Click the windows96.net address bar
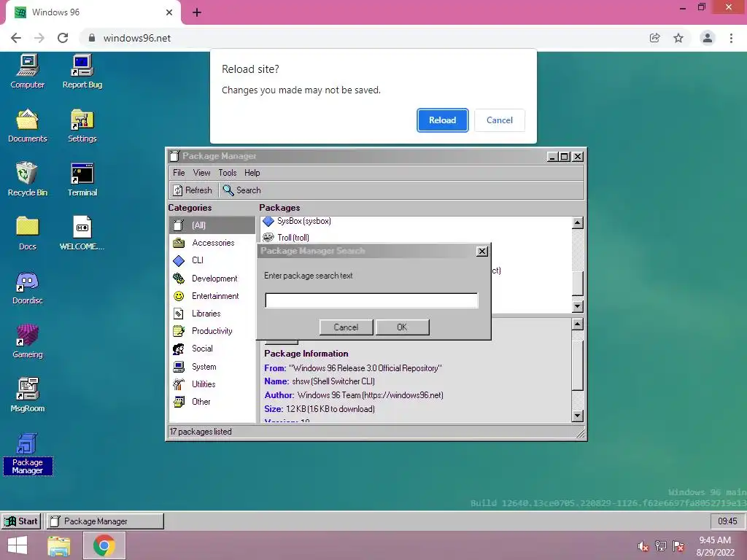The width and height of the screenshot is (747, 560). [362, 38]
